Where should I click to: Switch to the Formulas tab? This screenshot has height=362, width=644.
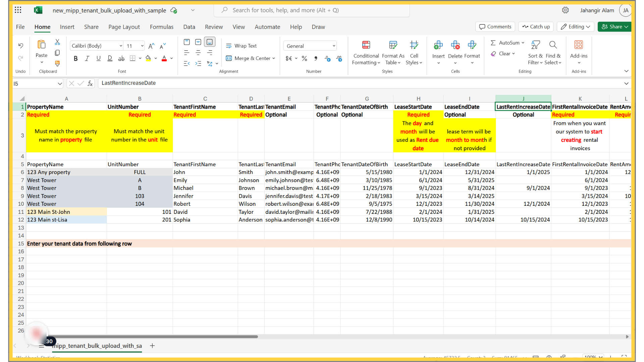[x=162, y=27]
